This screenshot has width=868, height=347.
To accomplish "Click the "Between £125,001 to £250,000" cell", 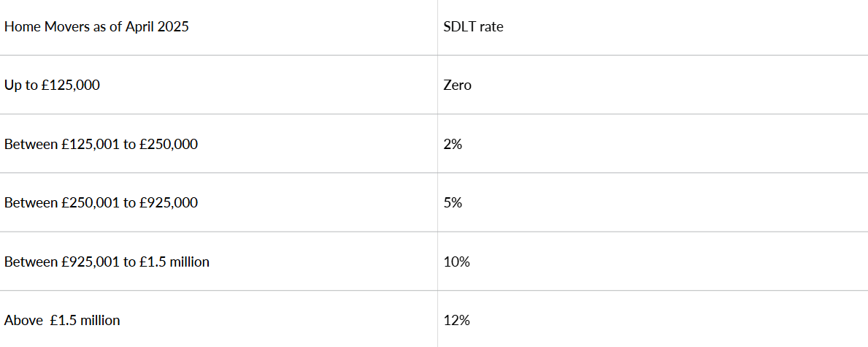I will [x=101, y=145].
